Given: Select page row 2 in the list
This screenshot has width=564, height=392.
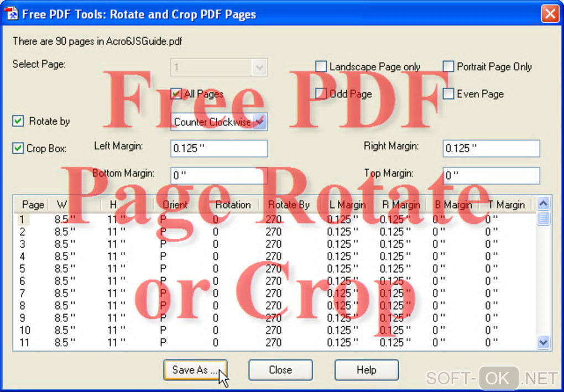Looking at the screenshot, I should tap(275, 232).
